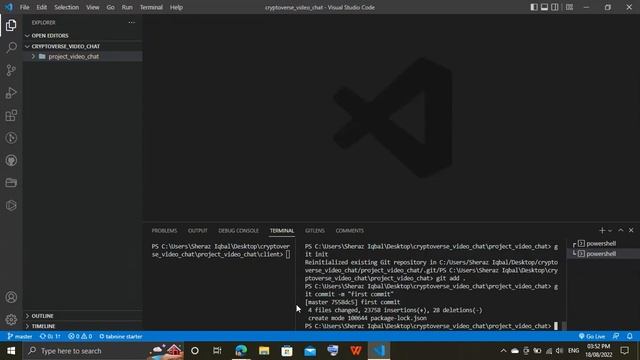This screenshot has width=640, height=360.
Task: Open the terminal launch profile dropdown
Action: click(610, 231)
